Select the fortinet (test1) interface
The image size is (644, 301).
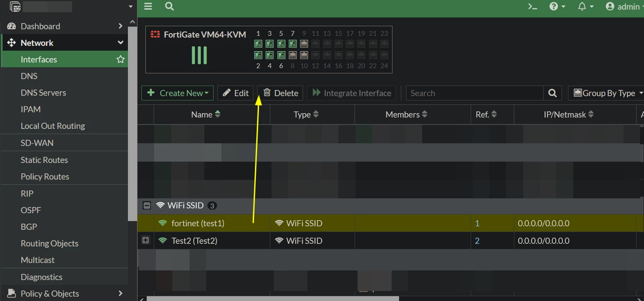[x=198, y=223]
